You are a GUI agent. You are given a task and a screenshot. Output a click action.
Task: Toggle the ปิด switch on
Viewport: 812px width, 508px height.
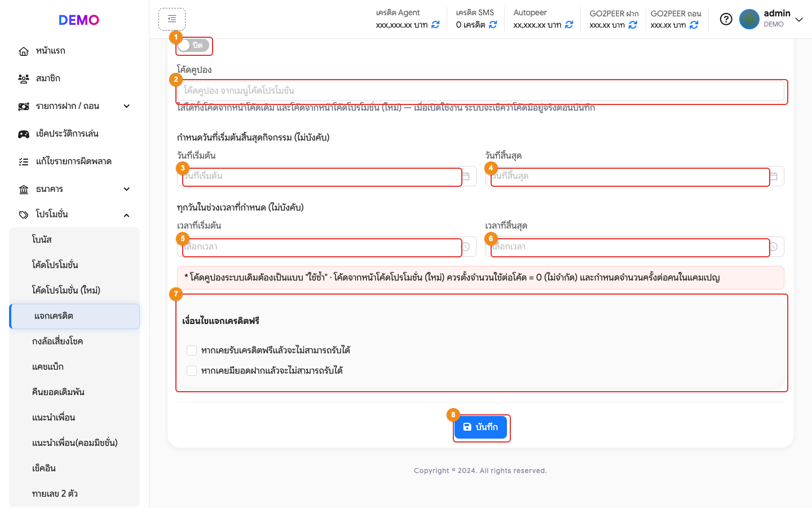pyautogui.click(x=193, y=45)
